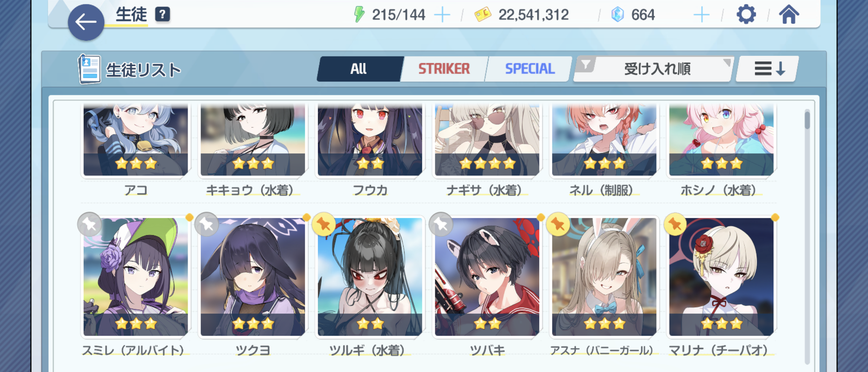This screenshot has width=868, height=372.
Task: Go back with the arrow button
Action: [x=86, y=22]
